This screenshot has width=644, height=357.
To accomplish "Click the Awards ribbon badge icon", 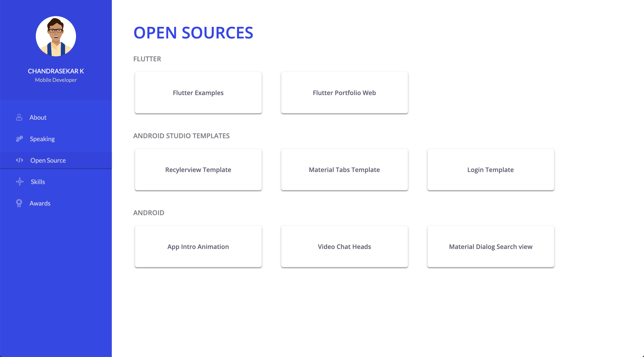I will [19, 203].
